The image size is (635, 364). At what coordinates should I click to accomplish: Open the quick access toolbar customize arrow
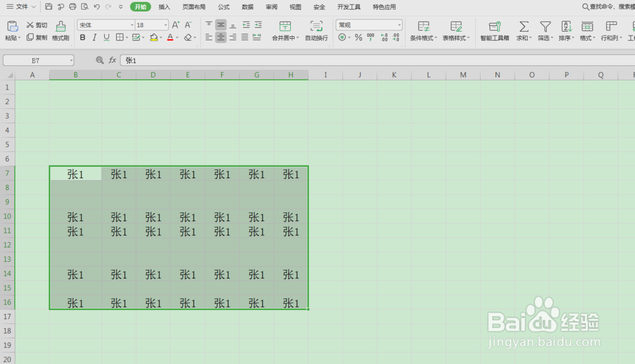click(121, 7)
